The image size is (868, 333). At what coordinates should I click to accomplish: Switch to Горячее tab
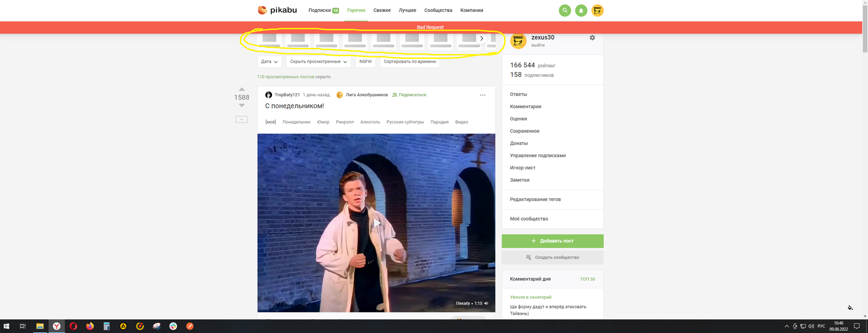[x=356, y=10]
